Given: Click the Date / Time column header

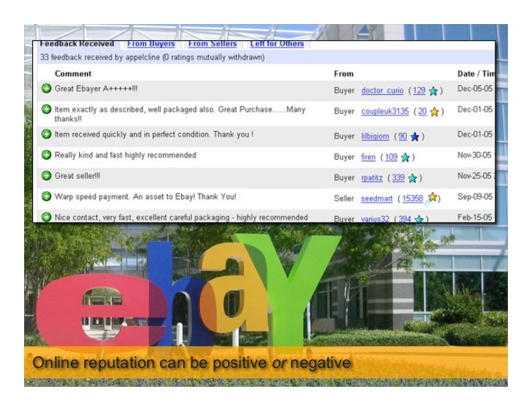Looking at the screenshot, I should [476, 74].
